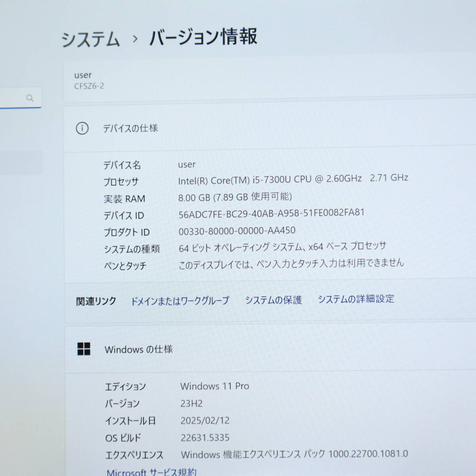
Task: Select the 64 ビット system type value
Action: coord(282,247)
